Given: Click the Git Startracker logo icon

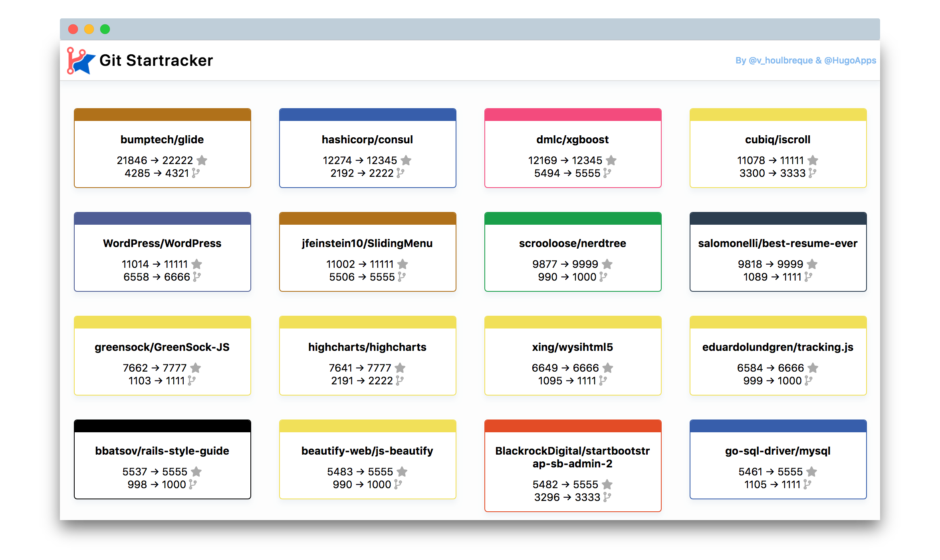Looking at the screenshot, I should coord(79,60).
